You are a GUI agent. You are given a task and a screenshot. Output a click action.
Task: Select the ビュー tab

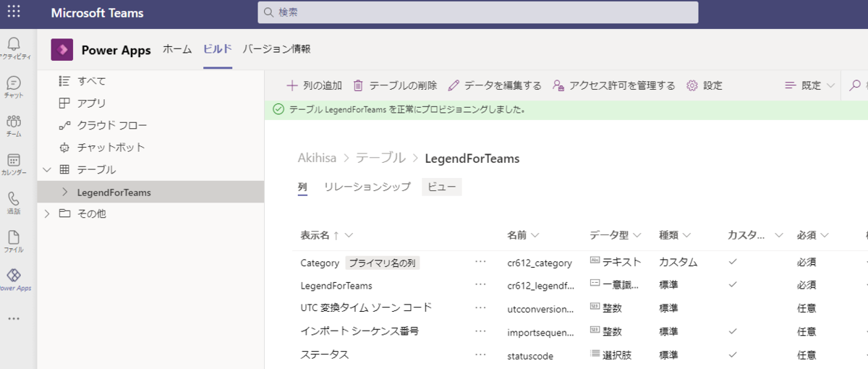[x=442, y=187]
